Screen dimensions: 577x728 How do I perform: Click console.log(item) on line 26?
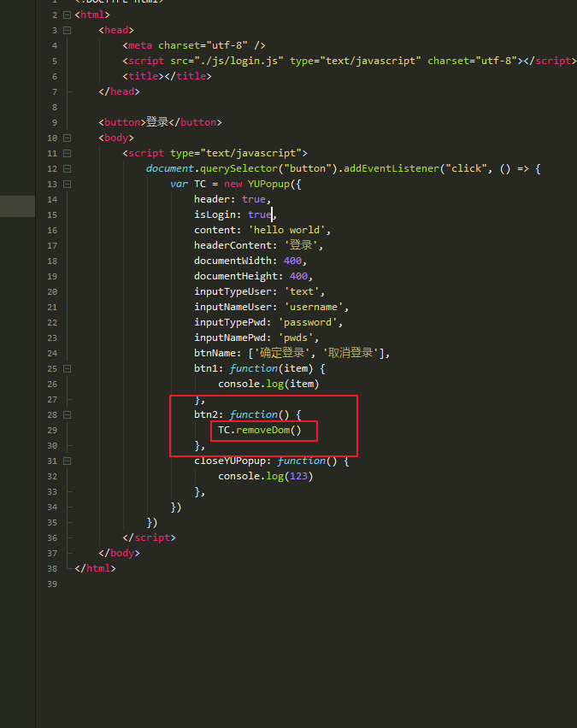[268, 384]
